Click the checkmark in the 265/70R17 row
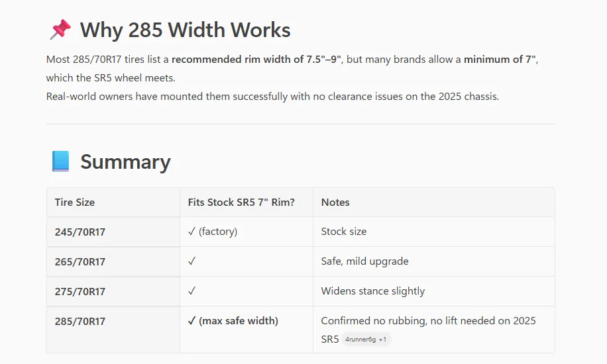The height and width of the screenshot is (364, 607). tap(192, 261)
